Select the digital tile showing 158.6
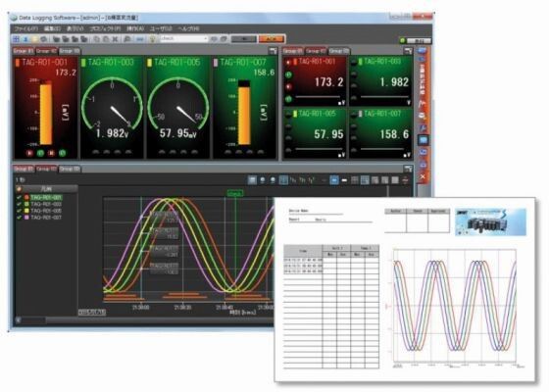549x392 pixels. click(381, 133)
